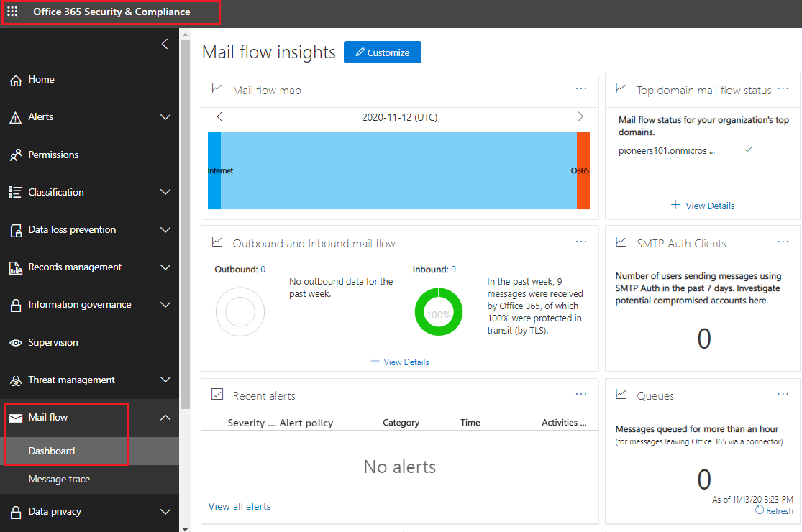Expand the Data privacy chevron
The width and height of the screenshot is (802, 532).
coord(165,512)
